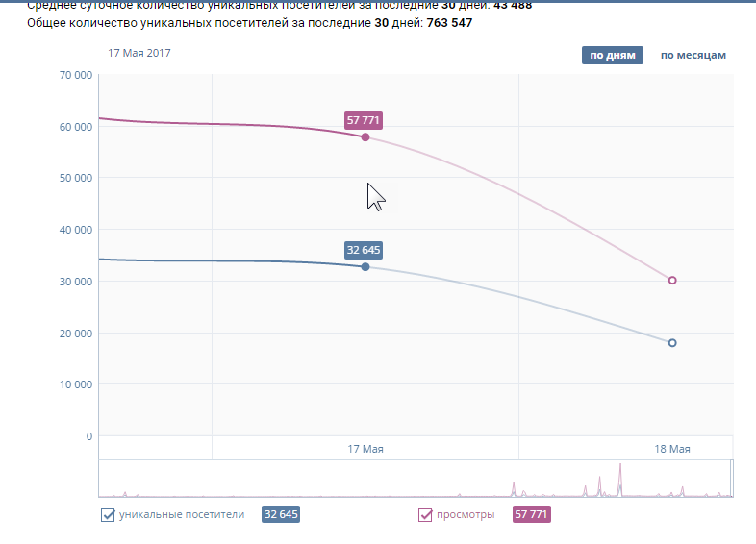Screen dimensions: 756x544
Task: Click the range handle at the overview's right edge
Action: tap(731, 479)
